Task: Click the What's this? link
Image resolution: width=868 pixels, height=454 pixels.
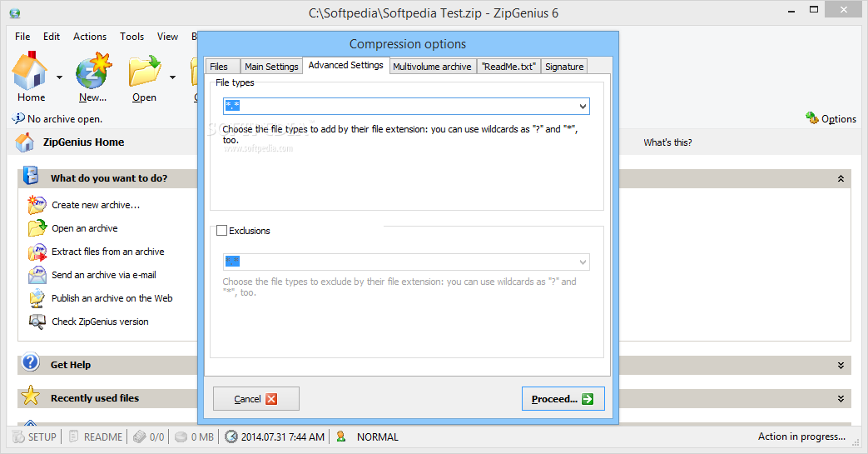Action: [667, 142]
